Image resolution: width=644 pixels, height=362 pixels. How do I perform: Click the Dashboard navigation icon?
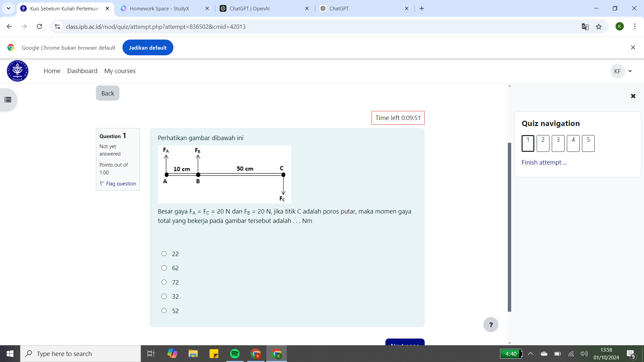(83, 71)
